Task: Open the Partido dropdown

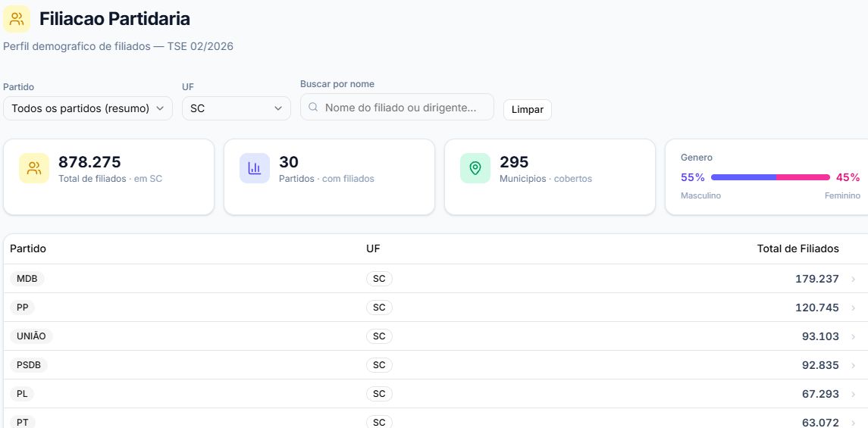Action: point(88,108)
